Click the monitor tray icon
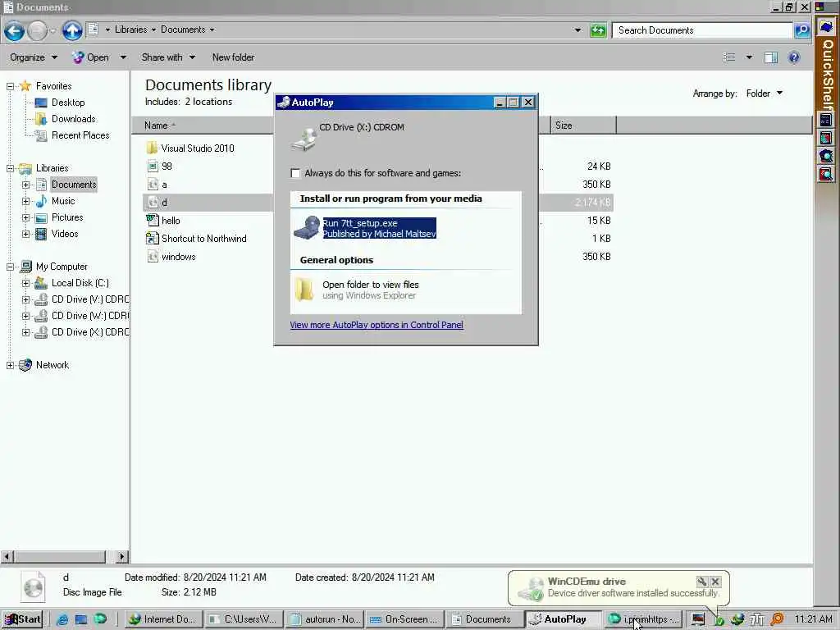This screenshot has height=630, width=840. point(697,619)
